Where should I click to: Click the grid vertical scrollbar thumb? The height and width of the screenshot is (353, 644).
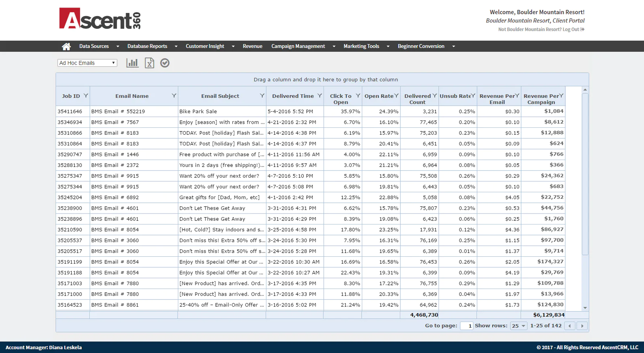tap(585, 174)
